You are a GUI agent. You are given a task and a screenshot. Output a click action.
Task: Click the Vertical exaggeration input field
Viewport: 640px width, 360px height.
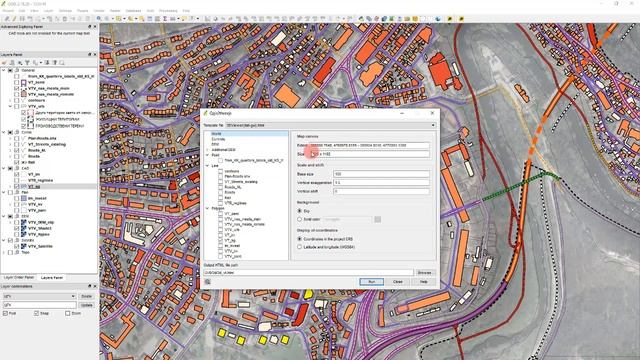coord(381,182)
